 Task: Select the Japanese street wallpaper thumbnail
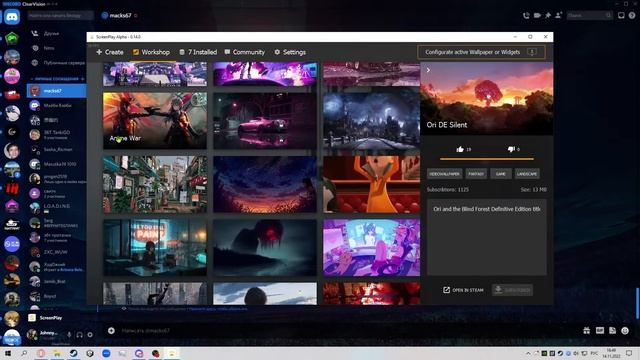[155, 184]
